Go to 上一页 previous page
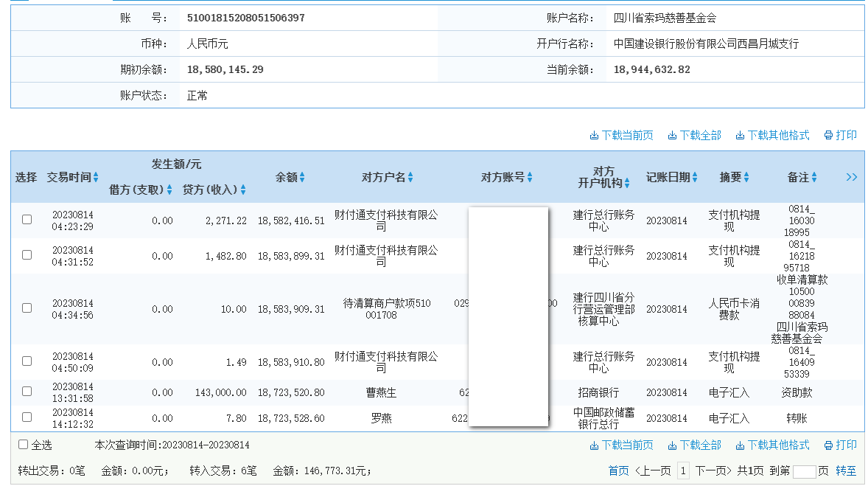Image resolution: width=868 pixels, height=486 pixels. (x=653, y=471)
